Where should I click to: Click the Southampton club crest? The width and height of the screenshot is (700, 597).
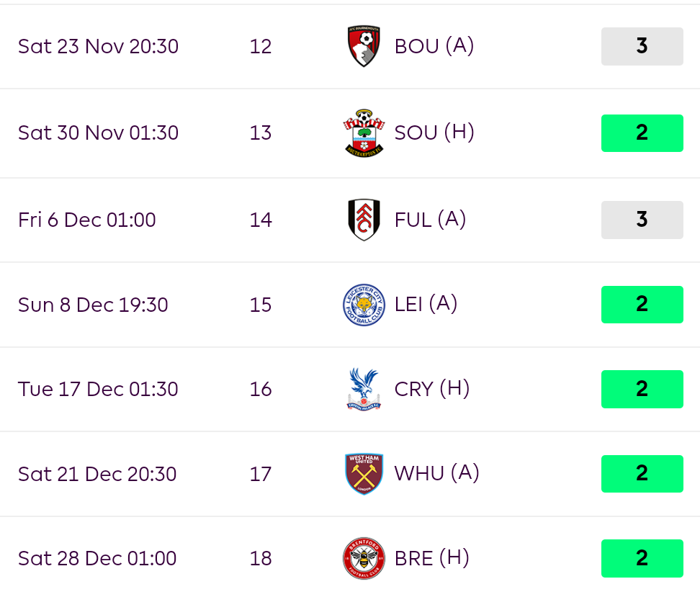tap(364, 133)
